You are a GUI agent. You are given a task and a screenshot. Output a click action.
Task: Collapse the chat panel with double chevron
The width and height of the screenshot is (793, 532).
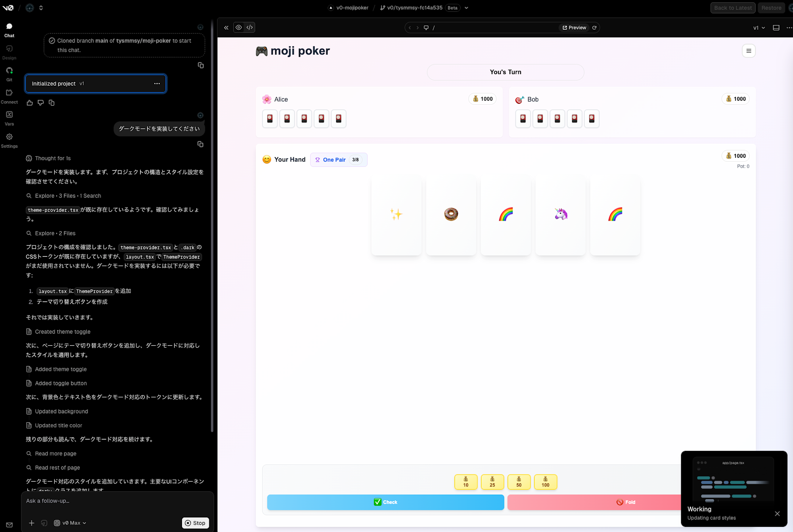point(226,28)
